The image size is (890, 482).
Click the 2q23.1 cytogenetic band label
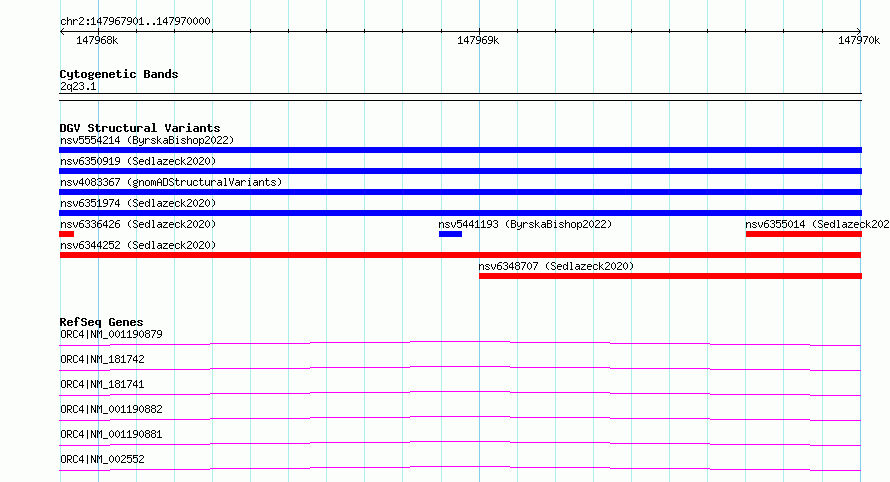click(x=78, y=86)
